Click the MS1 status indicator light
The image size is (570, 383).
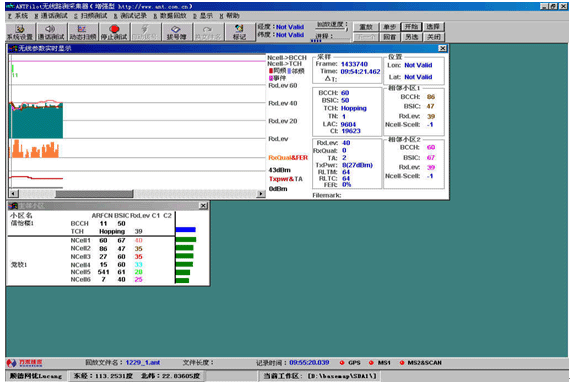tap(371, 363)
